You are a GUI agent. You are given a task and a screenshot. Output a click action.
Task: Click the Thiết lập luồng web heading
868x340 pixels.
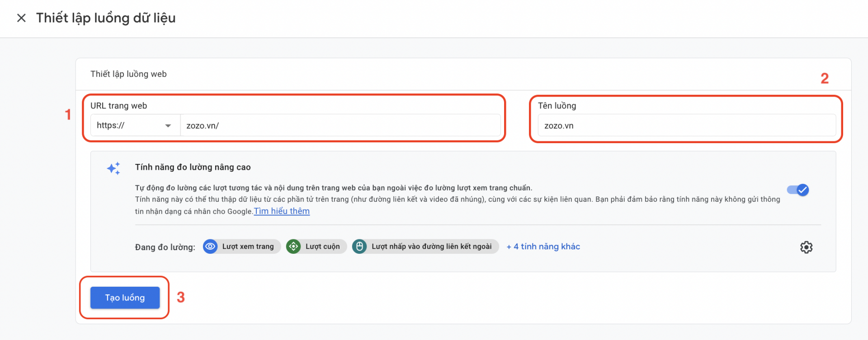128,74
